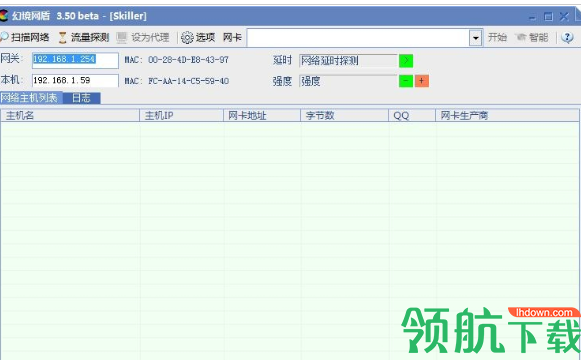Sort by 网卡地址 column header
The width and height of the screenshot is (581, 360).
[262, 116]
